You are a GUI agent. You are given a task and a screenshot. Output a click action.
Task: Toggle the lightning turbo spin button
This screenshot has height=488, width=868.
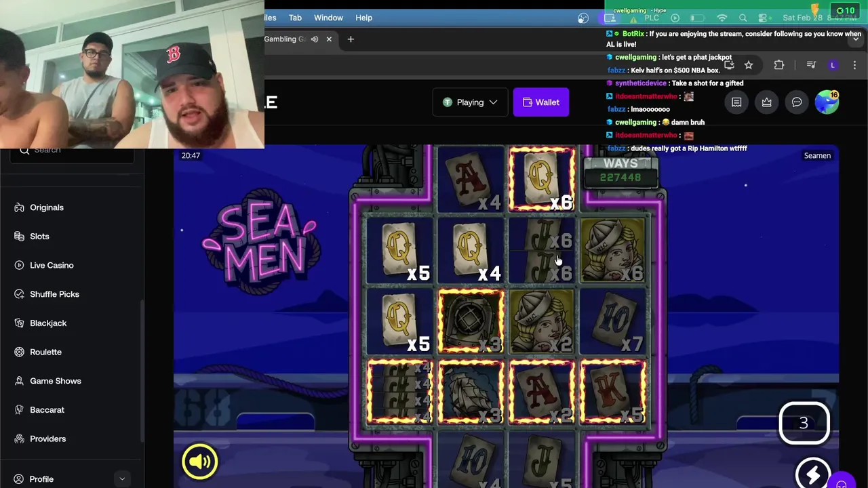coord(813,473)
